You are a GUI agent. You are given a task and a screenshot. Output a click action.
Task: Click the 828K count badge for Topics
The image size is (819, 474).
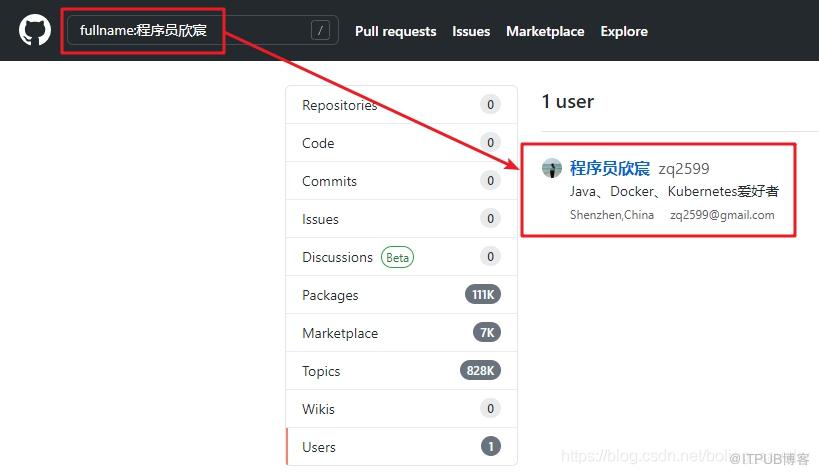coord(480,371)
